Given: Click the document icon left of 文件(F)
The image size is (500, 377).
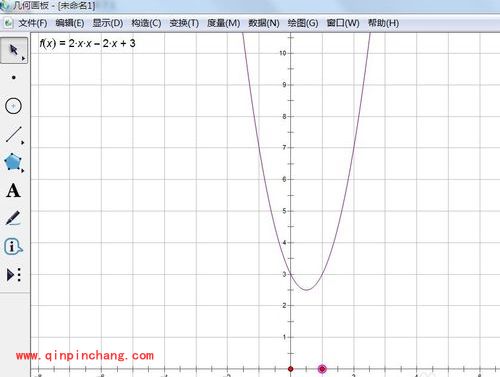Looking at the screenshot, I should tap(8, 23).
